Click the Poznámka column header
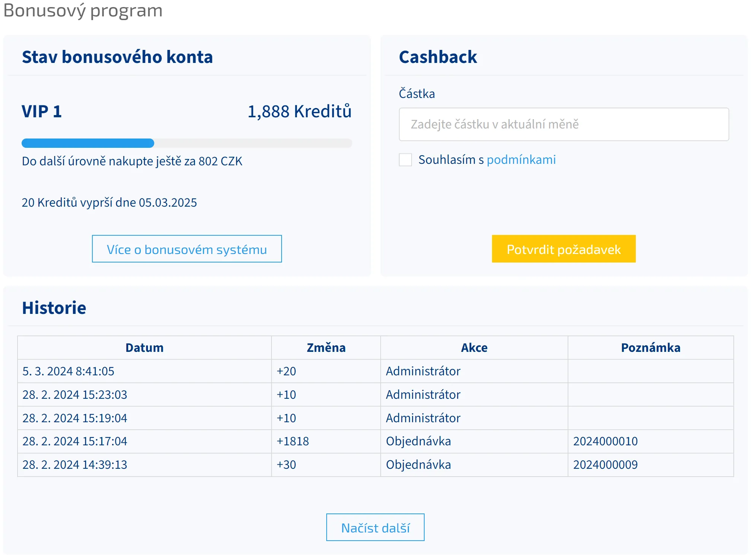This screenshot has width=752, height=560. (x=650, y=348)
